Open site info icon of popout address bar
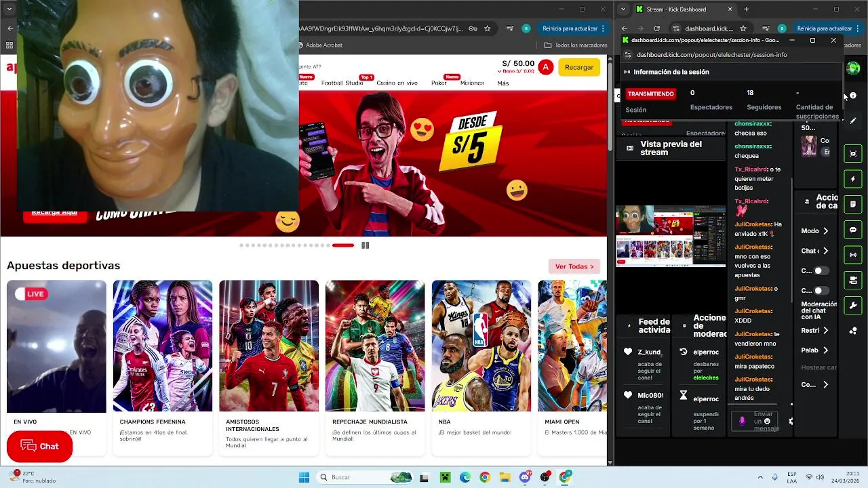This screenshot has width=868, height=488. click(x=627, y=54)
